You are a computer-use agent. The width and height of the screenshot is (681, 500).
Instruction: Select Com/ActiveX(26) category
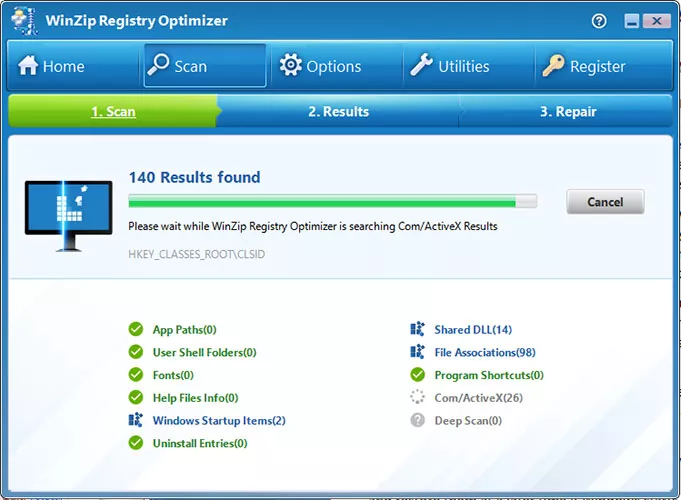[x=479, y=398]
